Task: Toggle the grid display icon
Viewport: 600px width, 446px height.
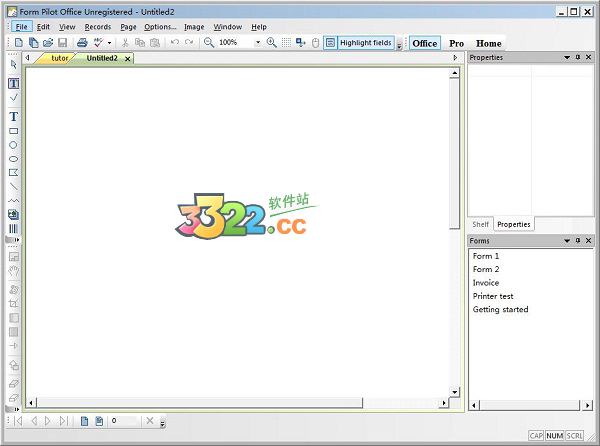Action: 286,42
